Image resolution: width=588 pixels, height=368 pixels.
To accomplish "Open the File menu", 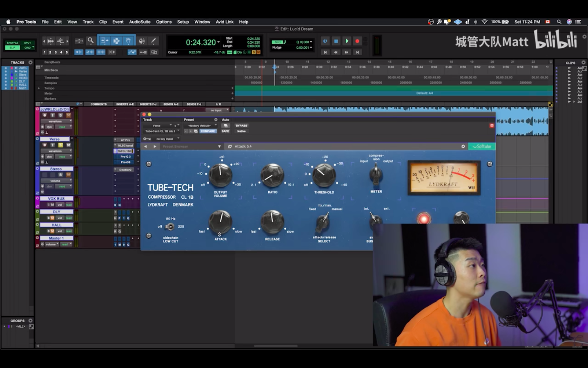I will pyautogui.click(x=45, y=22).
